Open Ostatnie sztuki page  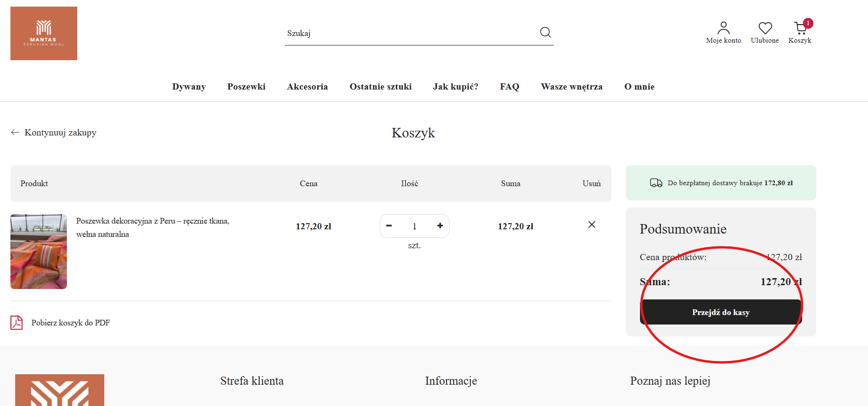click(x=380, y=87)
